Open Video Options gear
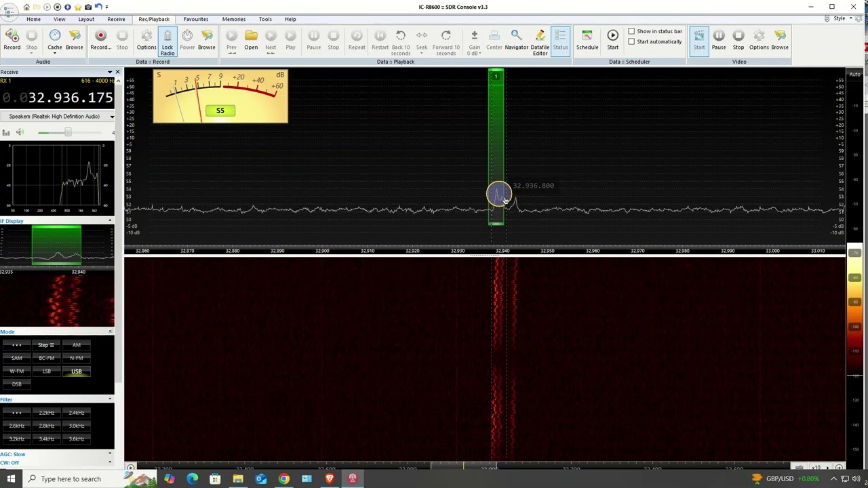 click(759, 40)
